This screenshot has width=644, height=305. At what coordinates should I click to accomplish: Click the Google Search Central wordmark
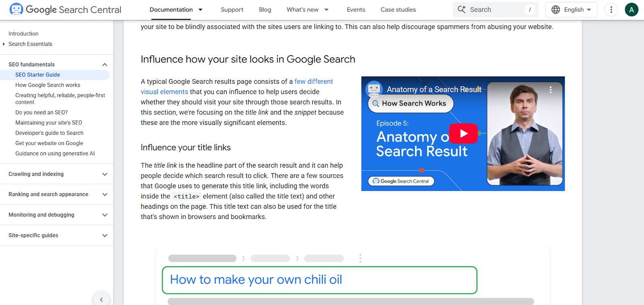click(73, 10)
